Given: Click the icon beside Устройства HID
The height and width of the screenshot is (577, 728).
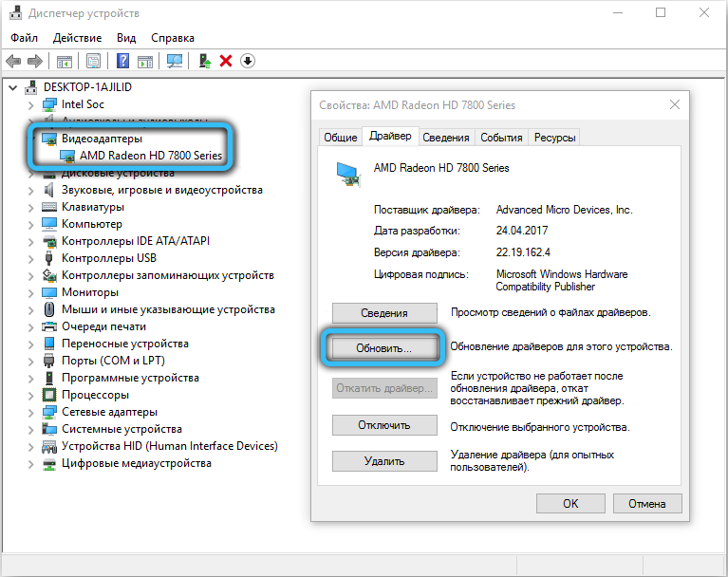Looking at the screenshot, I should pos(49,447).
